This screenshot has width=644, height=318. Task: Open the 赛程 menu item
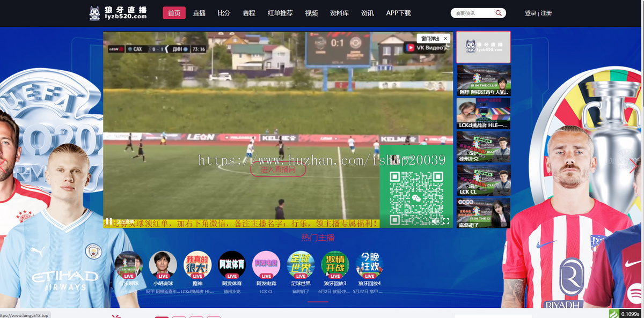click(x=249, y=13)
